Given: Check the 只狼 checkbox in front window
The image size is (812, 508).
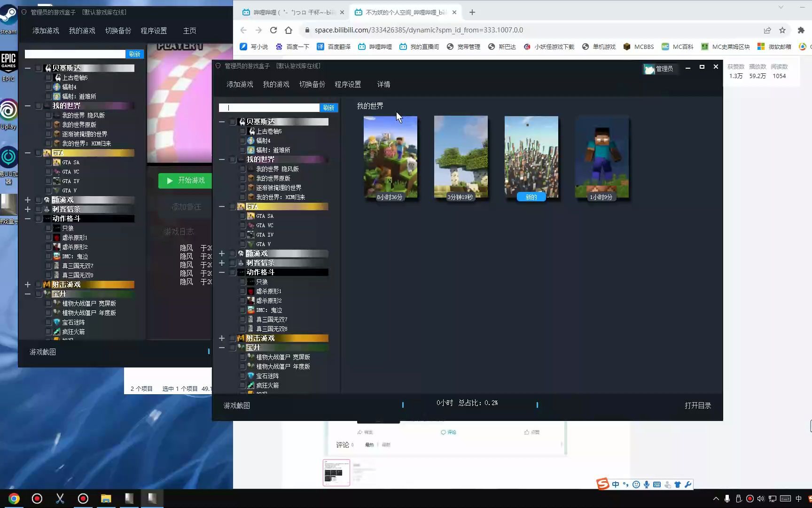Looking at the screenshot, I should (242, 282).
